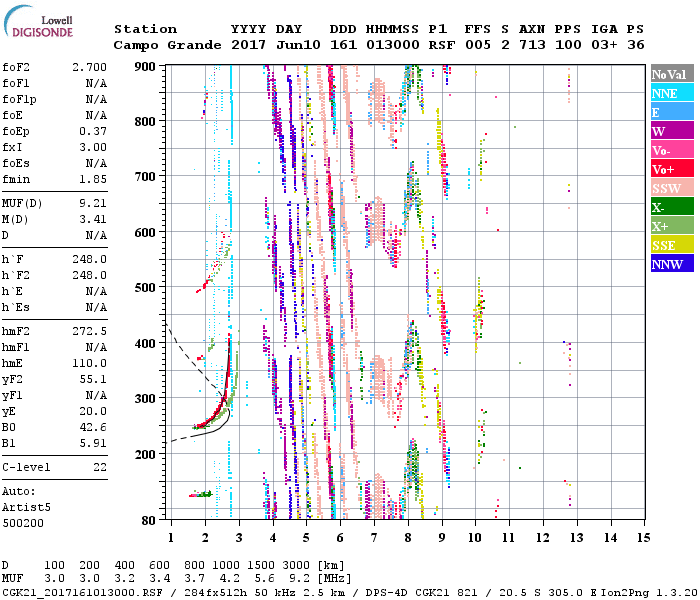700x600 pixels.
Task: Select the Vo+ red legend swatch
Action: click(672, 169)
